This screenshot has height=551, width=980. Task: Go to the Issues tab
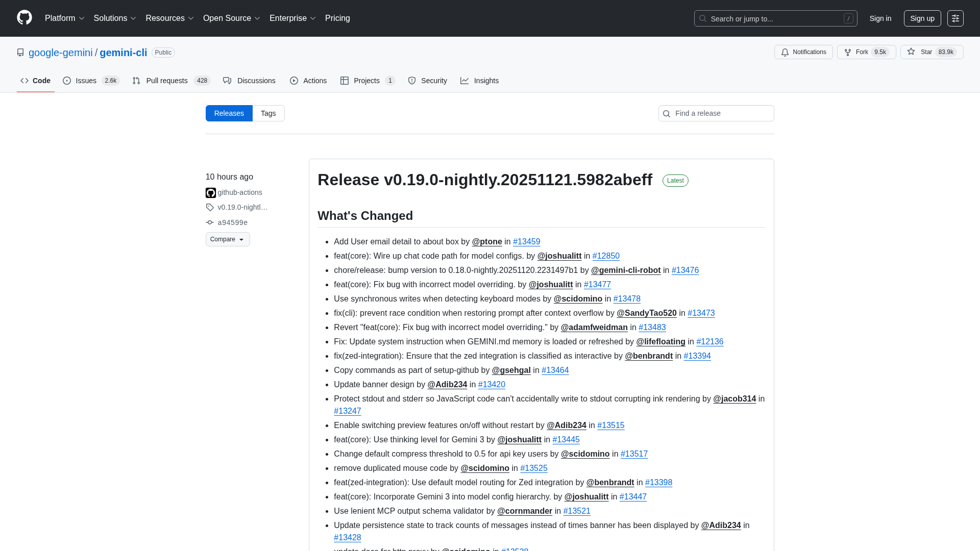click(x=86, y=81)
